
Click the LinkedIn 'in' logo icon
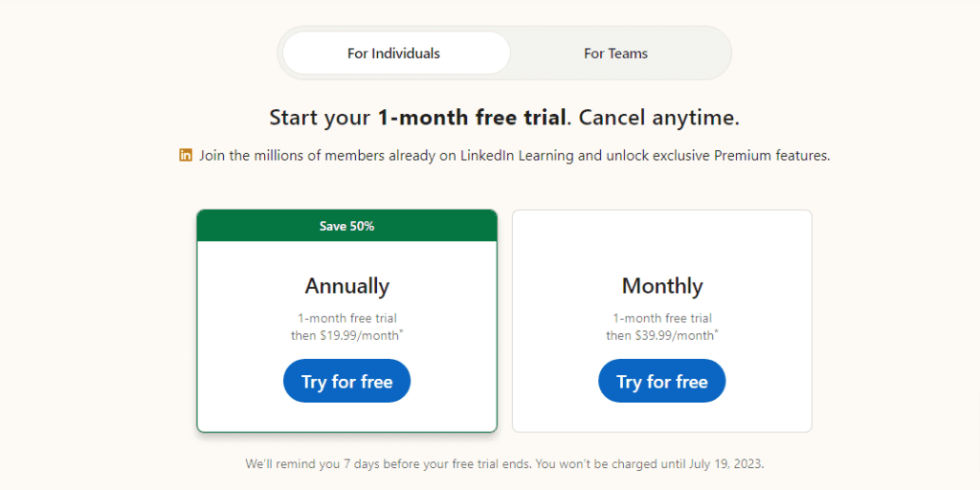coord(186,156)
